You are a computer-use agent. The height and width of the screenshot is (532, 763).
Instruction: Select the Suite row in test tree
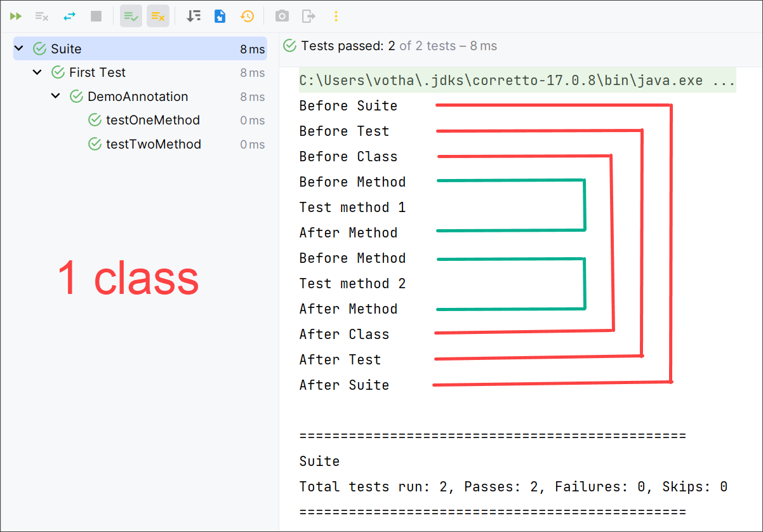click(140, 49)
